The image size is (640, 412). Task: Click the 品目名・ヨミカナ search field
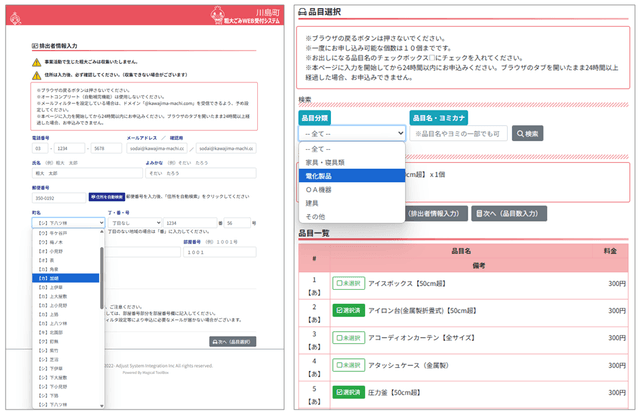point(458,134)
